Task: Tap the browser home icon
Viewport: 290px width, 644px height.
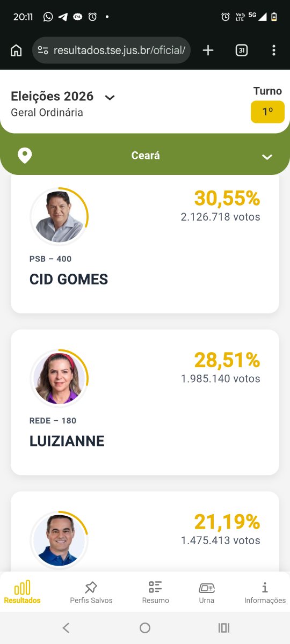Action: pos(16,50)
